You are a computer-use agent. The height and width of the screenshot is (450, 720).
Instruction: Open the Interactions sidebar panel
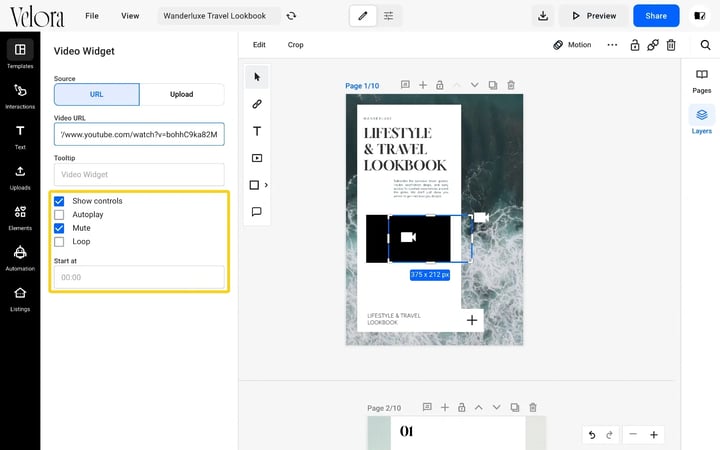[20, 95]
